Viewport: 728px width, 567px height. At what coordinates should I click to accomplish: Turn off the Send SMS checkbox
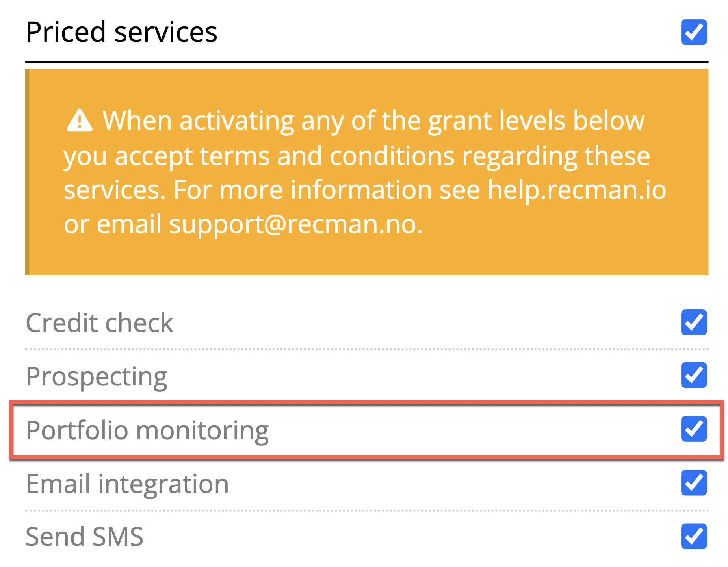(x=694, y=536)
